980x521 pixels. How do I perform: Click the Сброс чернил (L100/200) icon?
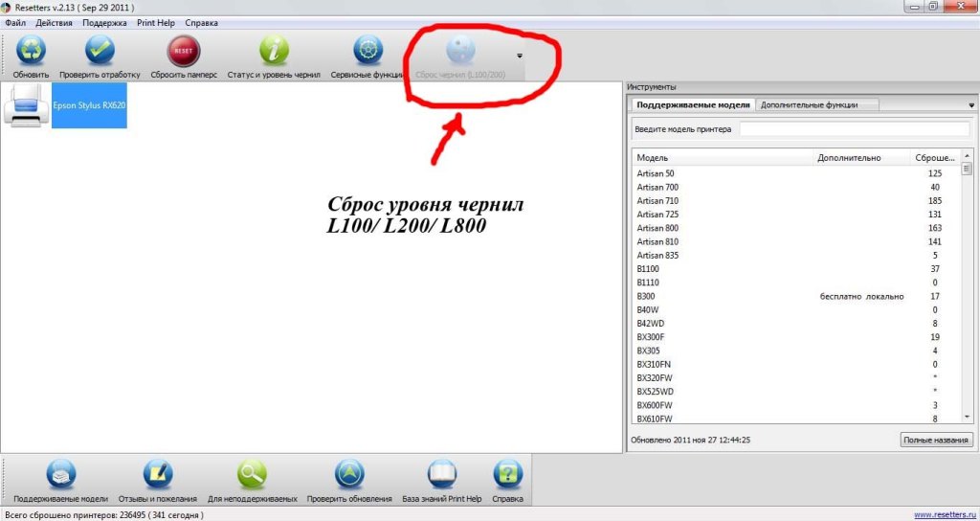point(460,51)
